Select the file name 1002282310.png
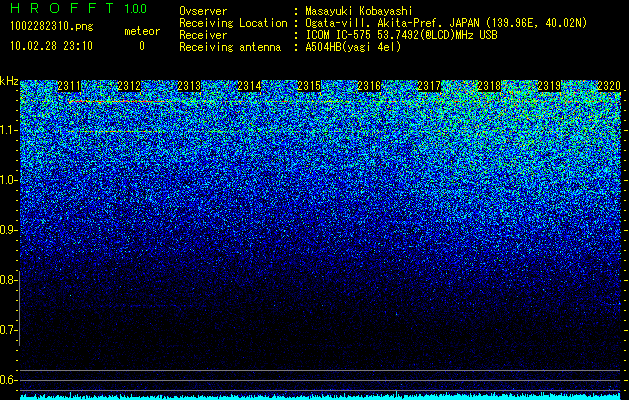The height and width of the screenshot is (400, 629). [x=52, y=26]
